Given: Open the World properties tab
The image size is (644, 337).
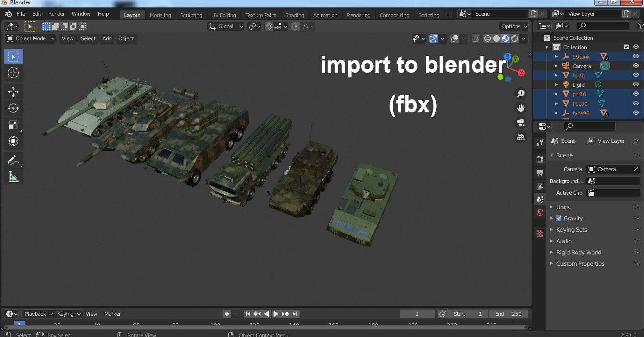Looking at the screenshot, I should click(x=540, y=213).
